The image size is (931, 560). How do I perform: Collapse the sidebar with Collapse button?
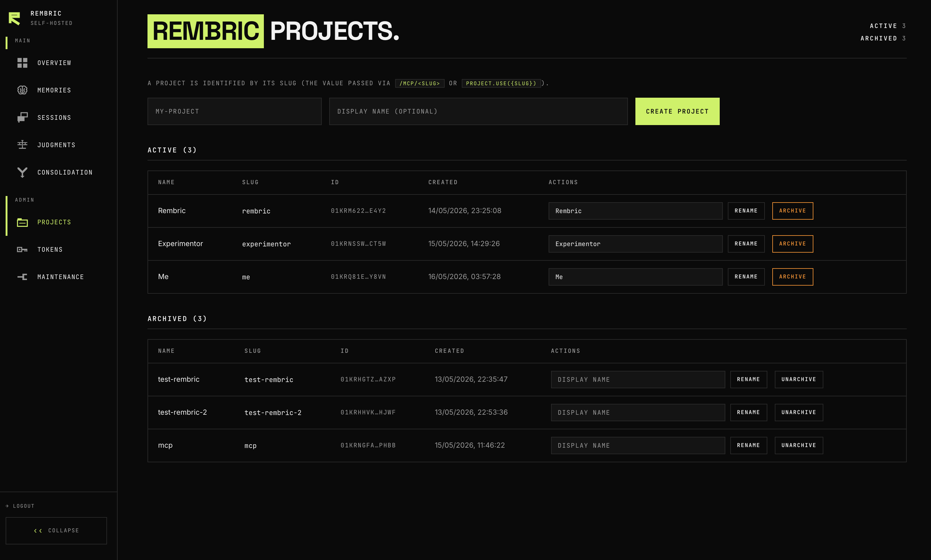click(x=56, y=530)
